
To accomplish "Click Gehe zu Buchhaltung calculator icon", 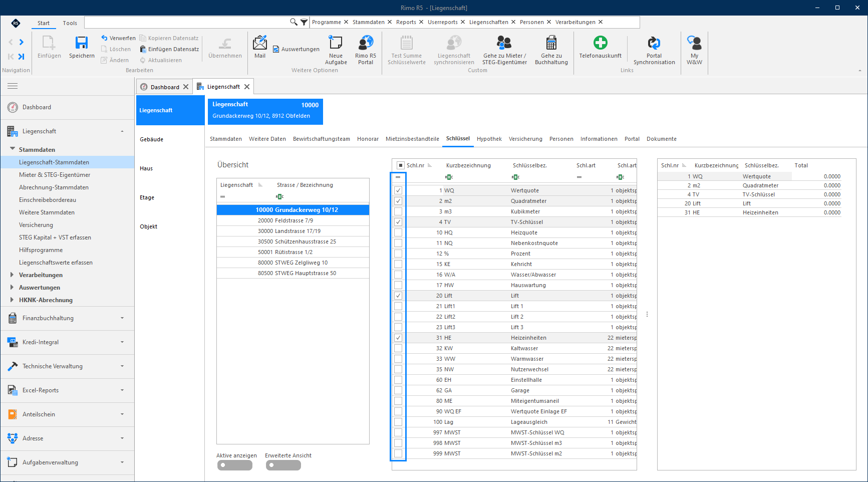I will coord(551,43).
